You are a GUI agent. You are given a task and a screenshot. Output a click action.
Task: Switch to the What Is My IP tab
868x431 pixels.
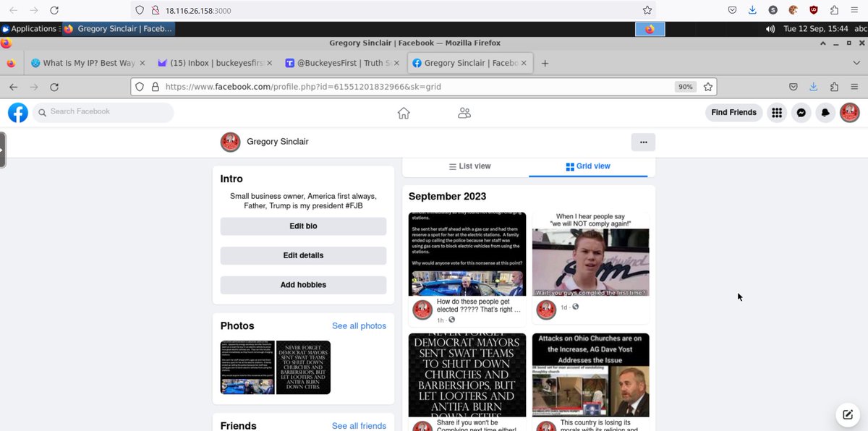tap(88, 63)
